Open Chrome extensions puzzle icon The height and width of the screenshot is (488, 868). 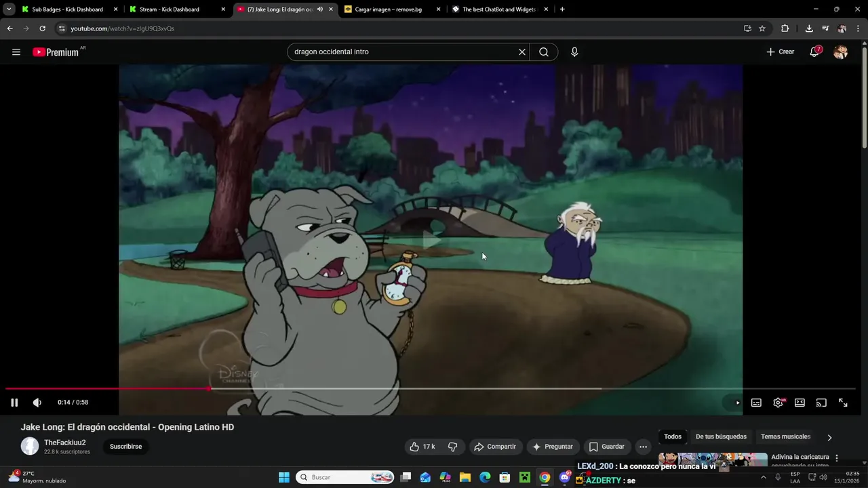tap(785, 28)
